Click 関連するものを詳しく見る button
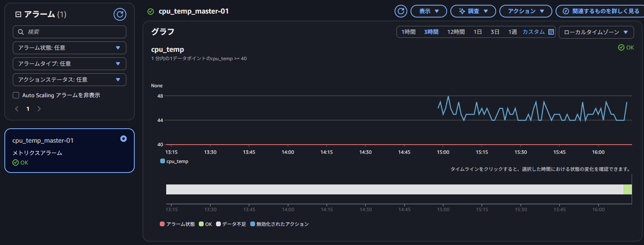Viewport: 644px width, 245px height. click(600, 11)
